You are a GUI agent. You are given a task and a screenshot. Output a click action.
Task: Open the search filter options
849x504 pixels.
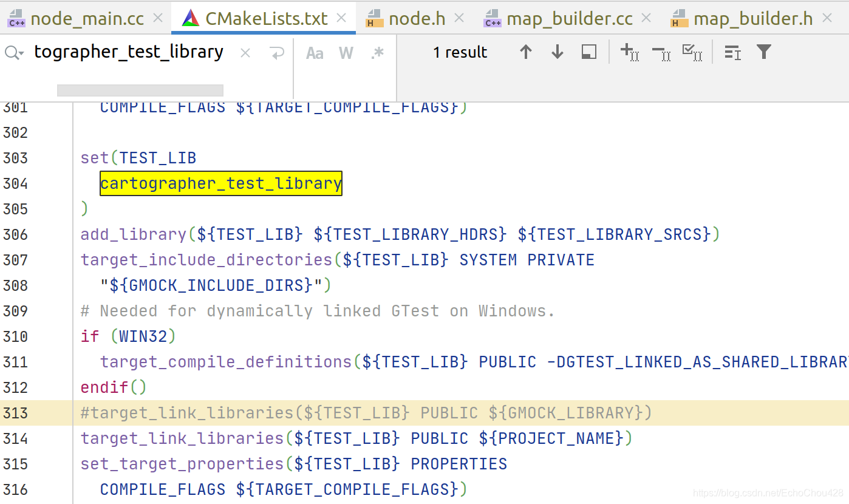(764, 52)
